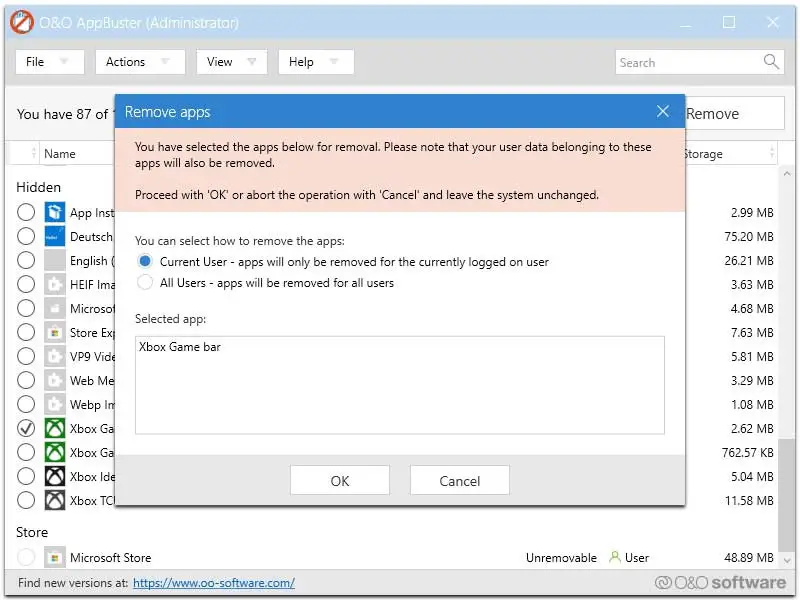
Task: Check the Store Experience row selection circle
Action: tap(26, 332)
